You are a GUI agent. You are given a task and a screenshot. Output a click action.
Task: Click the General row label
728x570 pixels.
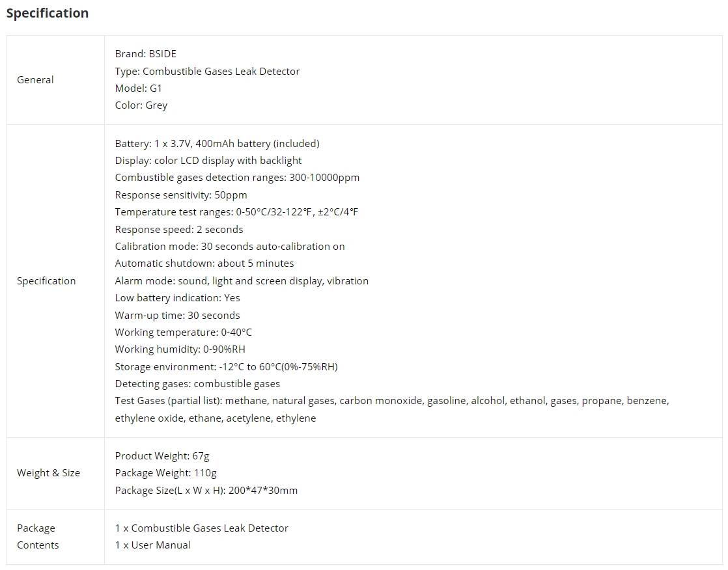(x=35, y=80)
